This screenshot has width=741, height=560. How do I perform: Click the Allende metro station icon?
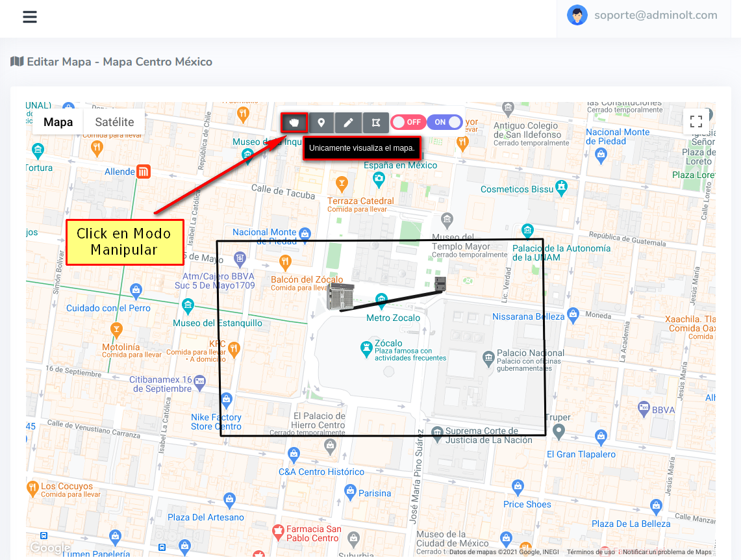144,172
